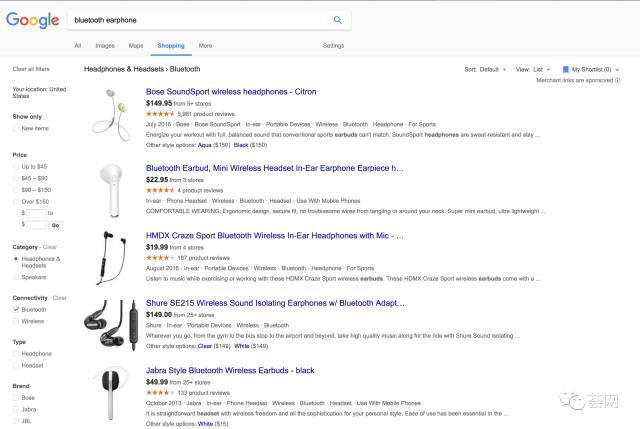
Task: Select the Over $150 price filter
Action: [x=16, y=202]
